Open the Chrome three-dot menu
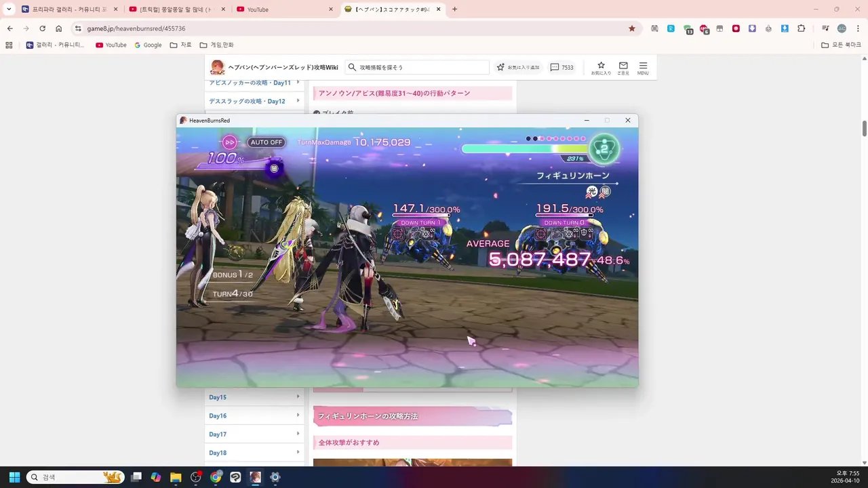 click(857, 28)
